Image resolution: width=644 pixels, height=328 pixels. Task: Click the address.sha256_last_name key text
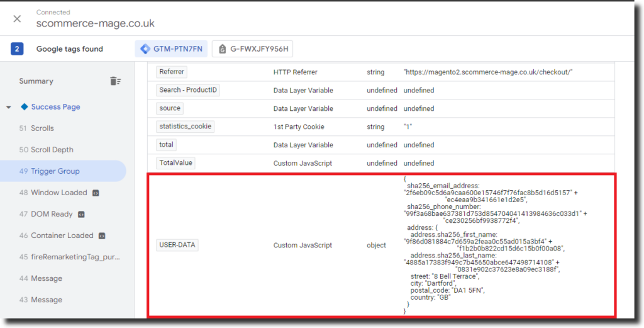coord(453,256)
